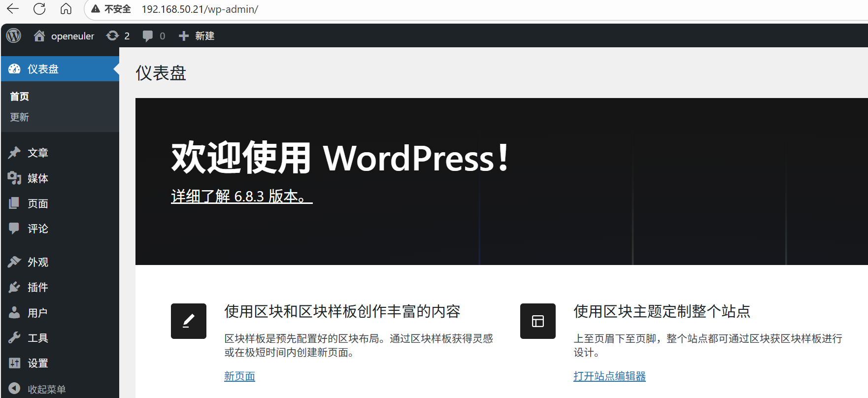Visit the openeuler site link
The image size is (868, 398).
73,36
